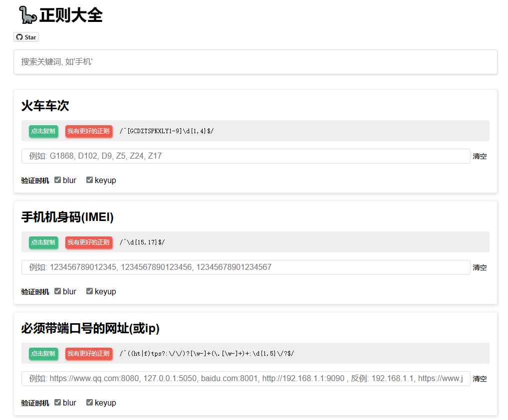Click the dinosaur logo icon beside 正则大全
The width and height of the screenshot is (508, 420).
point(27,15)
